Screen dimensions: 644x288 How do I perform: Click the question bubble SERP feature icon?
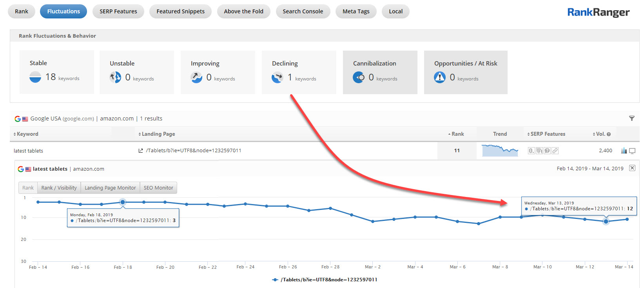[x=547, y=151]
